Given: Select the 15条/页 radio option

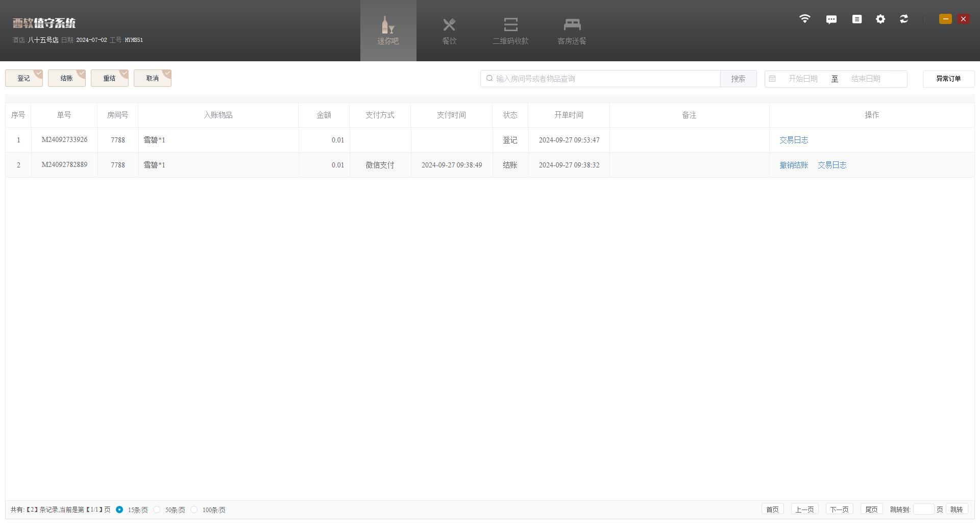Looking at the screenshot, I should click(x=119, y=510).
